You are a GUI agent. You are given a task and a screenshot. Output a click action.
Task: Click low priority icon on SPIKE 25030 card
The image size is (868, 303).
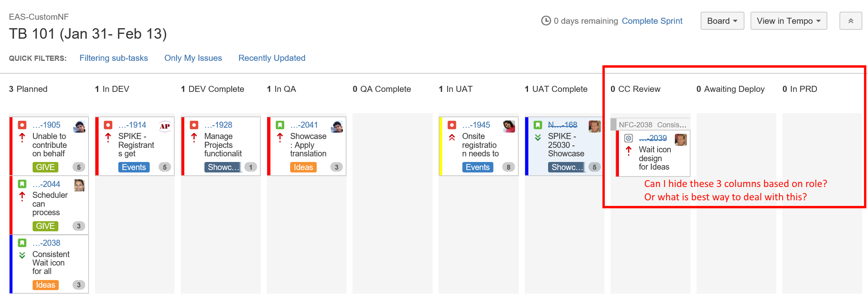click(538, 137)
